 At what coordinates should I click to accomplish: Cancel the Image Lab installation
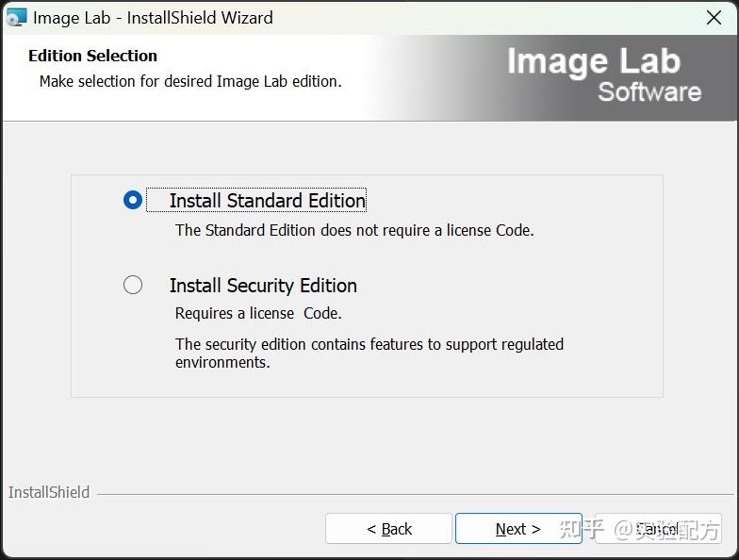(x=657, y=529)
